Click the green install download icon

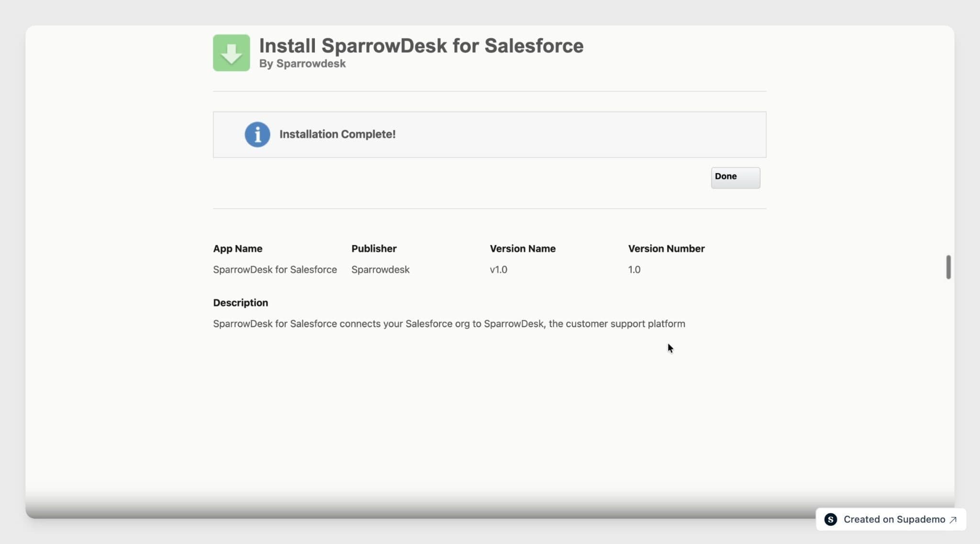pos(232,53)
